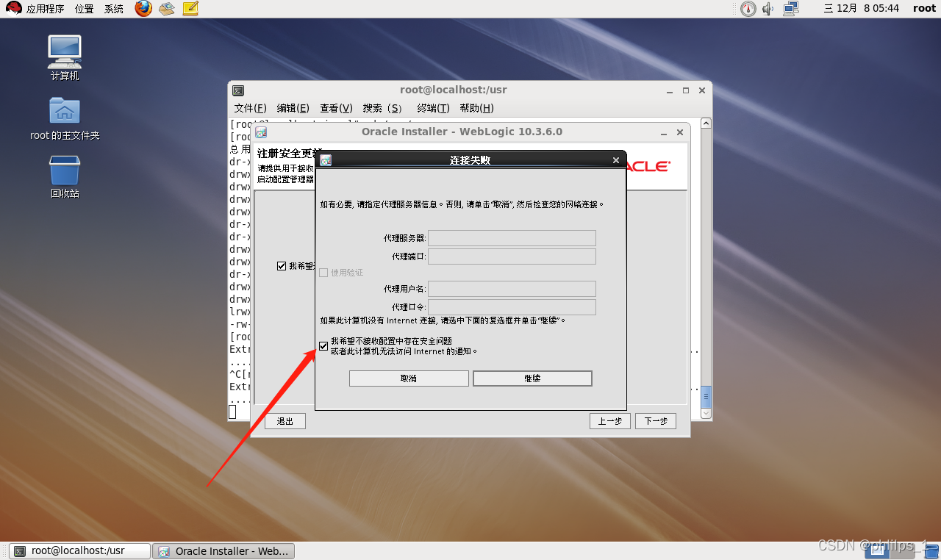Viewport: 941px width, 560px height.
Task: Click the 退出 button in installer
Action: point(285,421)
